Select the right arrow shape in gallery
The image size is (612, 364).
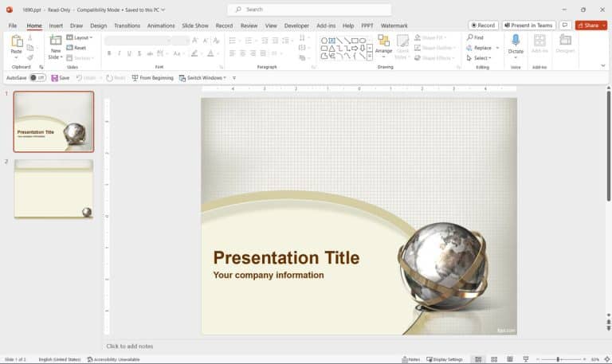point(355,49)
